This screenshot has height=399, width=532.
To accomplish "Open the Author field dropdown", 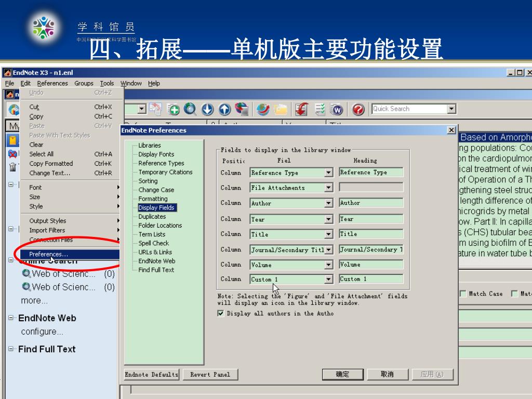I will (x=328, y=203).
